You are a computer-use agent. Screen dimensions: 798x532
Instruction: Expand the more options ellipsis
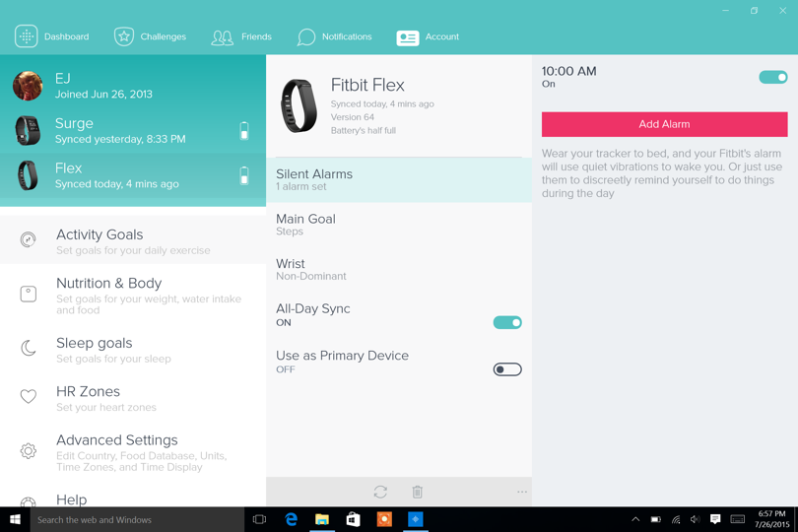click(x=522, y=492)
